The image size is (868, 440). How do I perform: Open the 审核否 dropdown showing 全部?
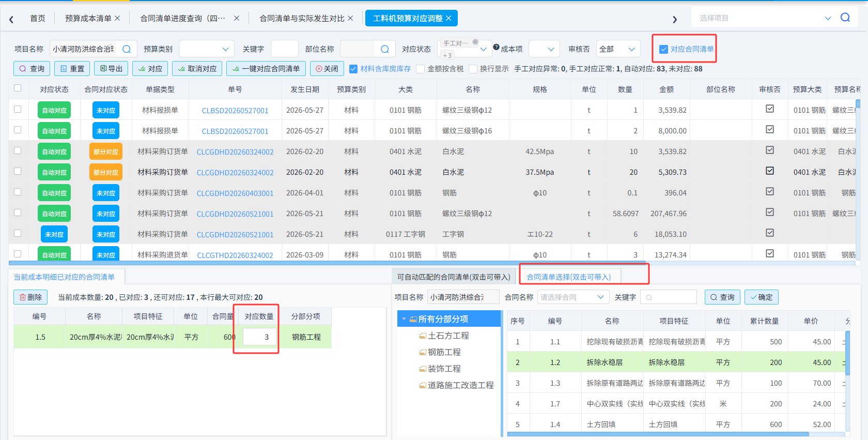[618, 49]
